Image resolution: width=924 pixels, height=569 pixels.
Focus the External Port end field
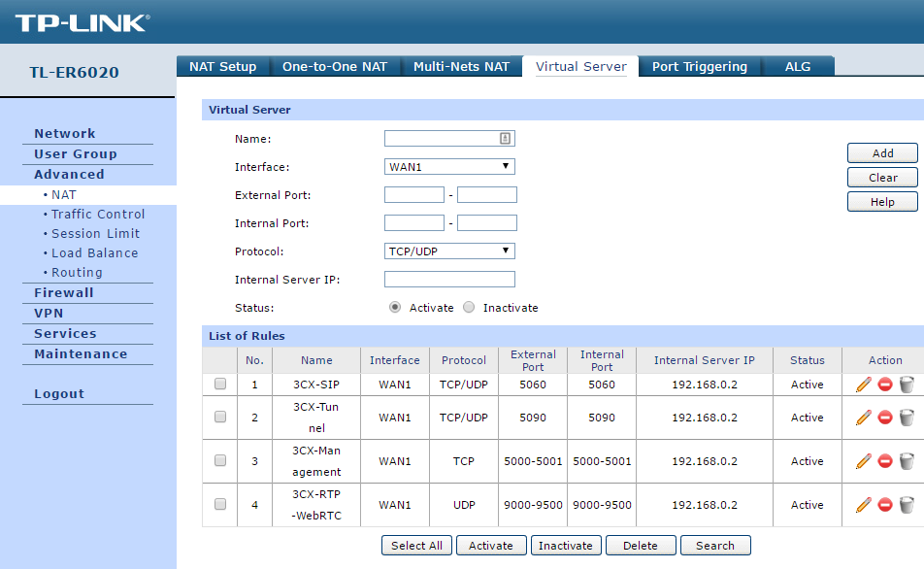pyautogui.click(x=487, y=194)
